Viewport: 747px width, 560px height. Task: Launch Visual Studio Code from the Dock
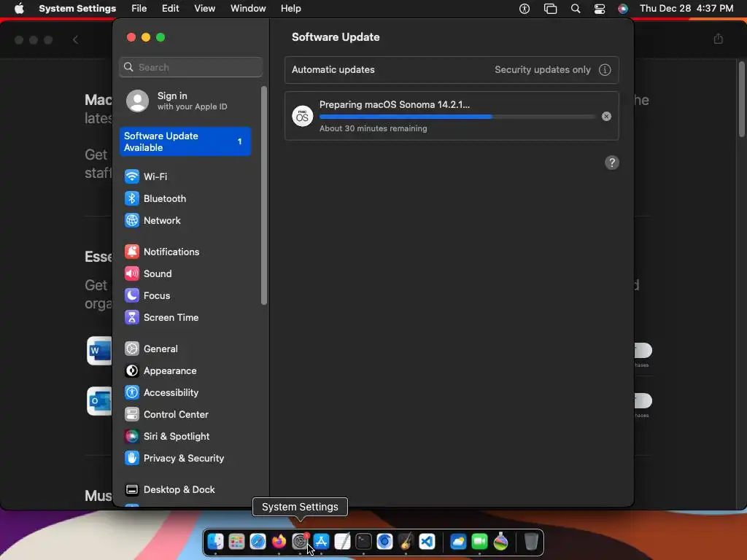[x=427, y=542]
